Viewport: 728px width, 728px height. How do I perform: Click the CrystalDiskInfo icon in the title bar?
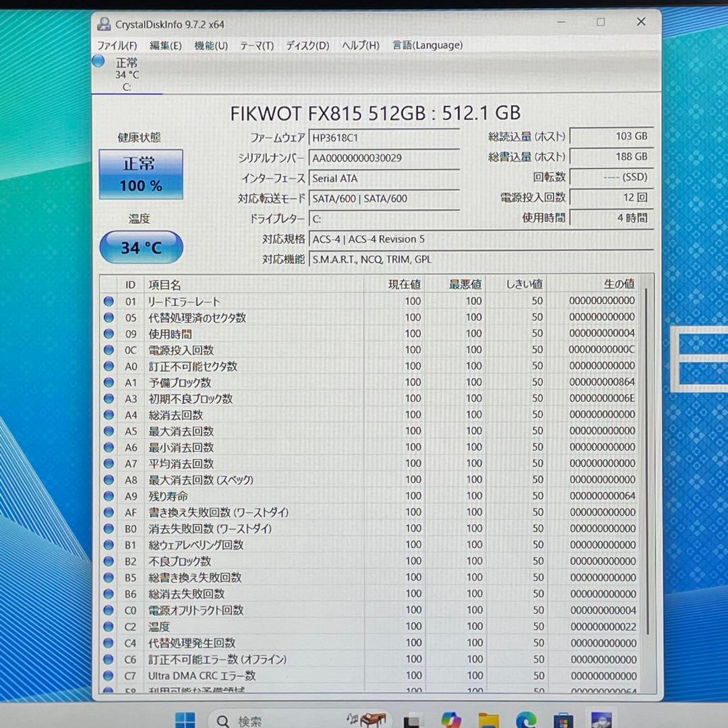[x=104, y=24]
